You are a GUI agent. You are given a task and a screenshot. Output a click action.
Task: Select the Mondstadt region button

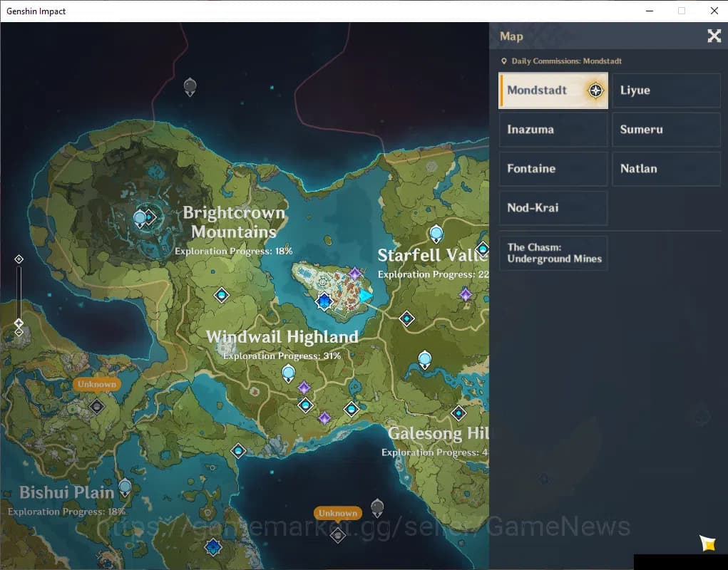553,90
